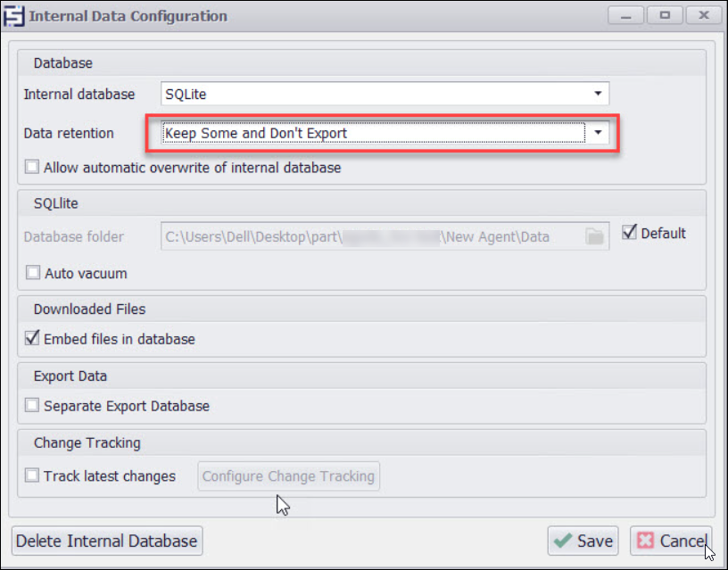Click the red X icon on Cancel
The height and width of the screenshot is (570, 728).
pos(645,541)
